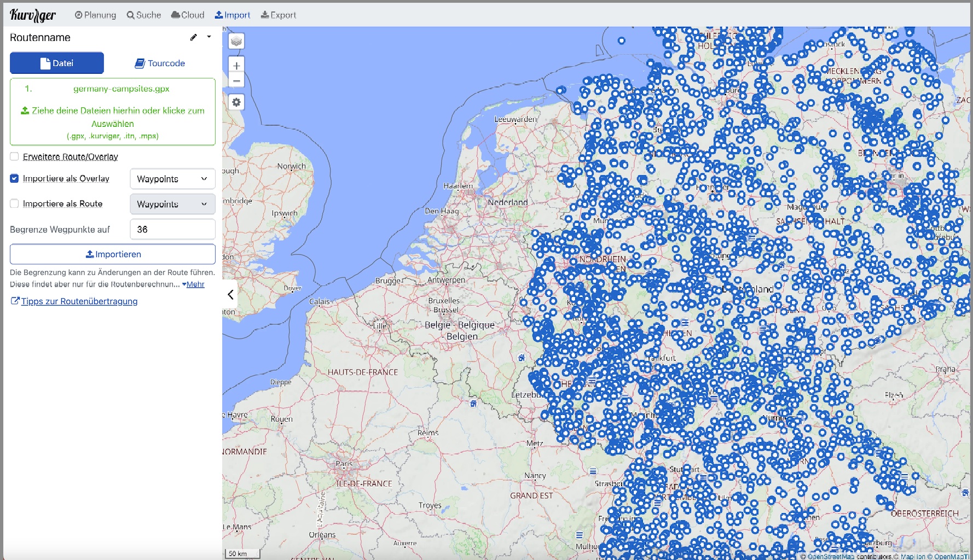The width and height of the screenshot is (973, 560).
Task: Enable Importiere als Route checkbox
Action: (14, 203)
